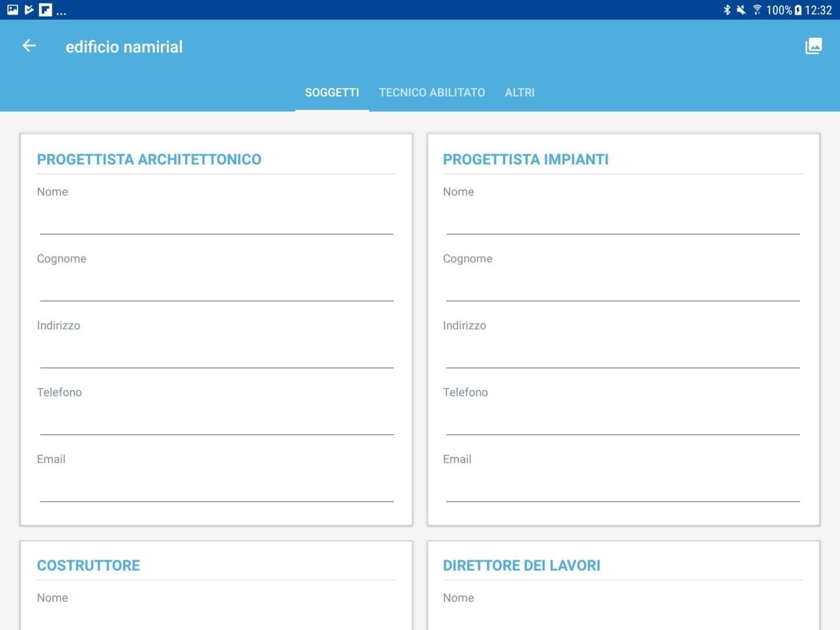The width and height of the screenshot is (840, 630).
Task: Select the SOGGETTI tab
Action: pos(332,92)
